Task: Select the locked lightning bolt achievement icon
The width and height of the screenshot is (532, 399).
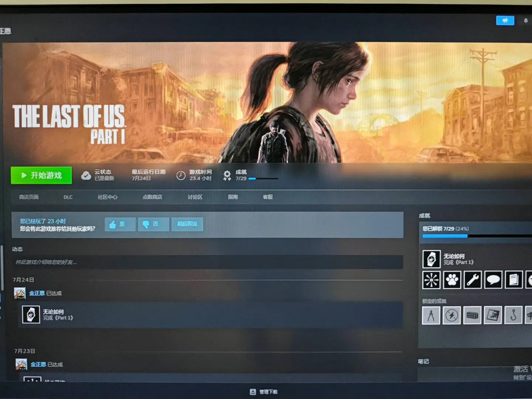Action: point(452,315)
